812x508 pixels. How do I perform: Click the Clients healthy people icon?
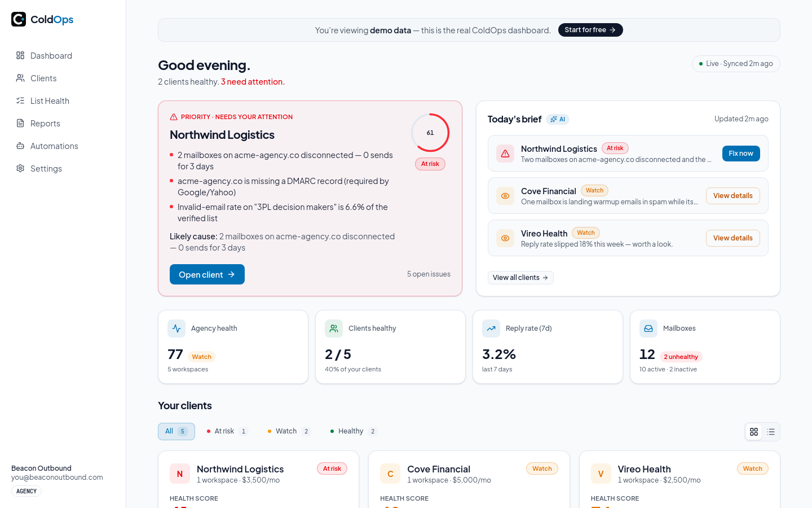pyautogui.click(x=334, y=329)
